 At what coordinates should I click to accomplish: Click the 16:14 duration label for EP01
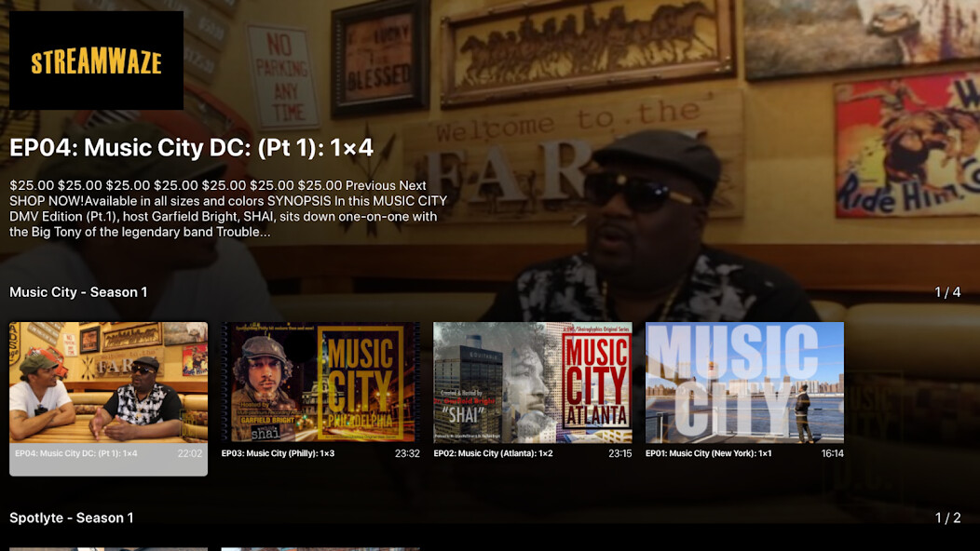click(x=832, y=453)
